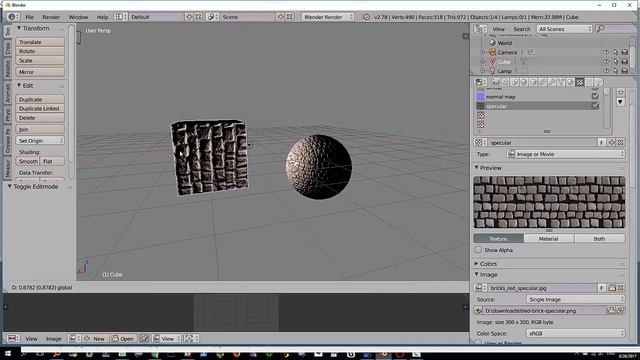Unlink the specular texture datablock
This screenshot has width=640, height=360.
coord(621,142)
